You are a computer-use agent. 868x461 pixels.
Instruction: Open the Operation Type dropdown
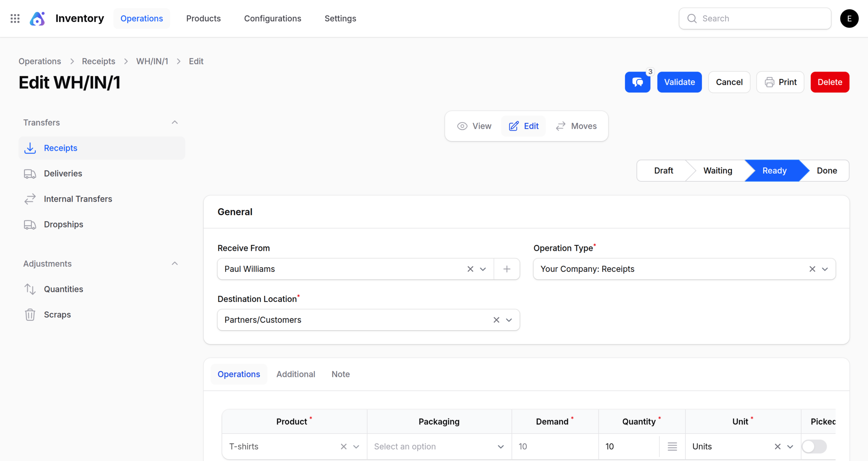[825, 269]
